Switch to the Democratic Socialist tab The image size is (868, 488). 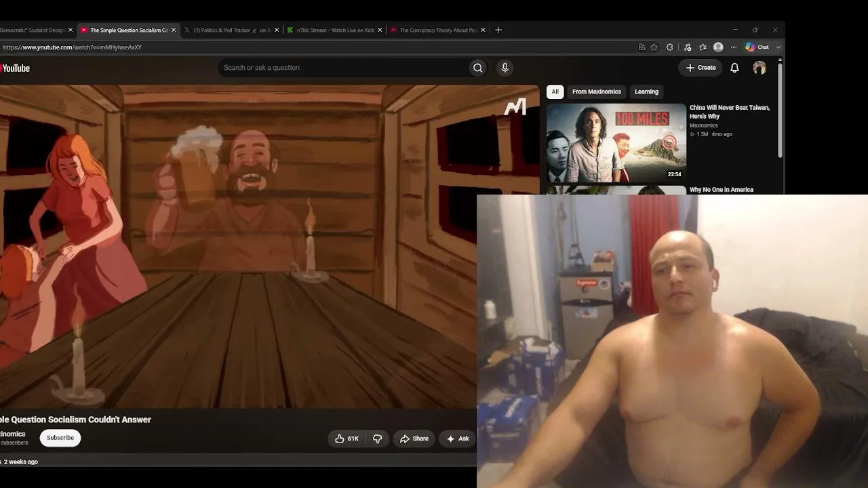click(x=33, y=30)
